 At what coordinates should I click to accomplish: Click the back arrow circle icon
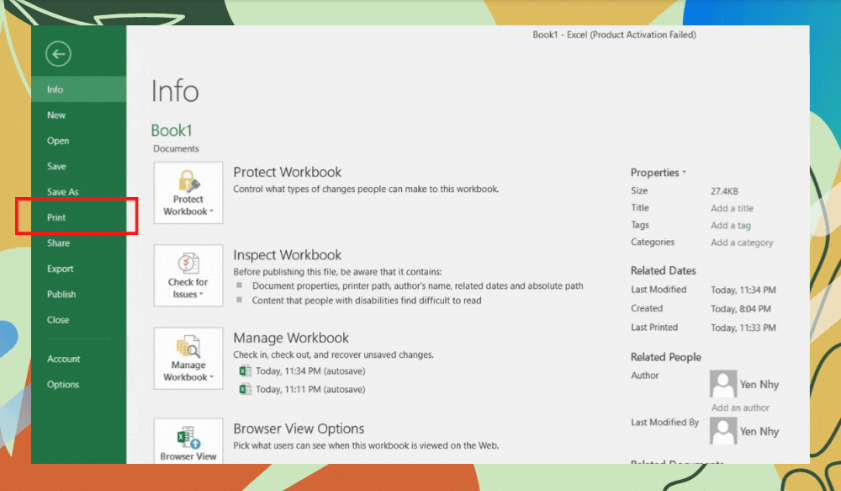pos(58,54)
